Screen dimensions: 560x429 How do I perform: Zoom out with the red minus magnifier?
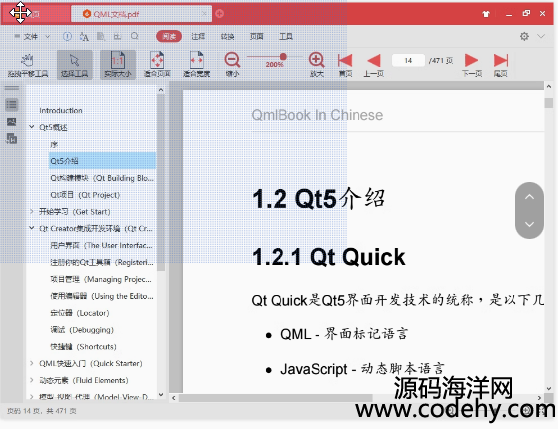click(x=232, y=65)
